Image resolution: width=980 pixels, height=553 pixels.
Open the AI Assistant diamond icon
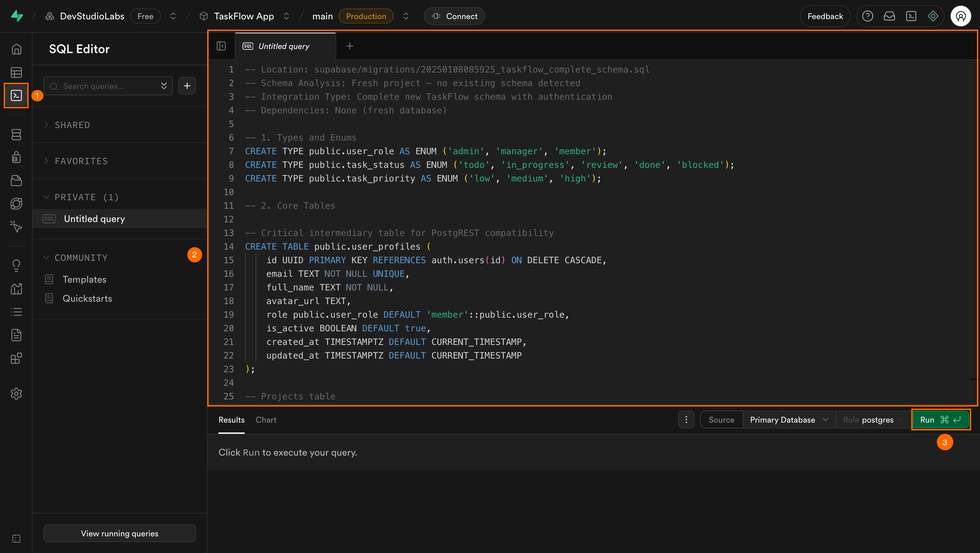[x=933, y=16]
